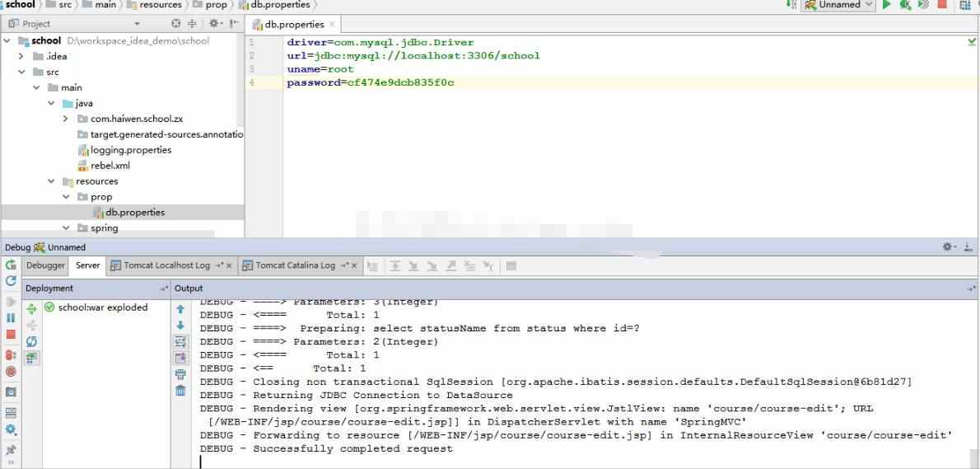Start debugging with the green bug icon

click(x=905, y=5)
